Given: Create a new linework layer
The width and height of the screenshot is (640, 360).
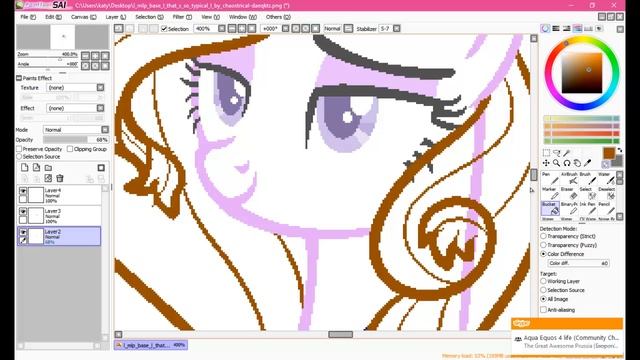Looking at the screenshot, I should (36, 168).
